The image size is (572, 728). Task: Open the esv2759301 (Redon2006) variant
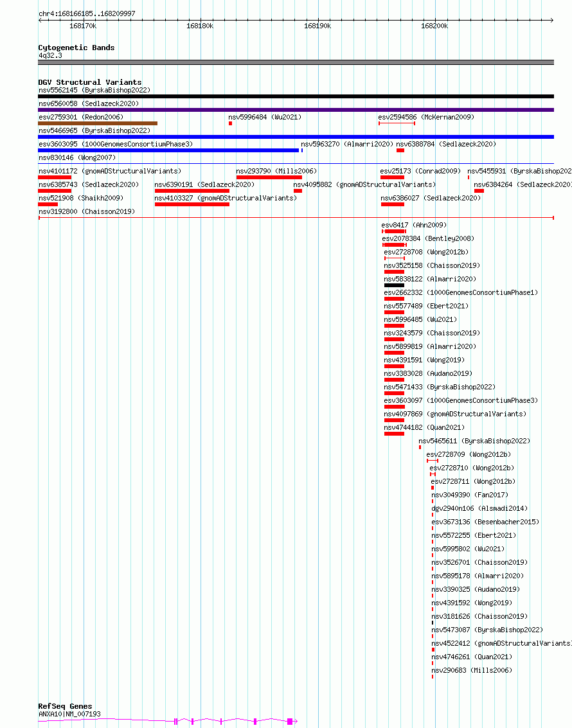pos(81,117)
